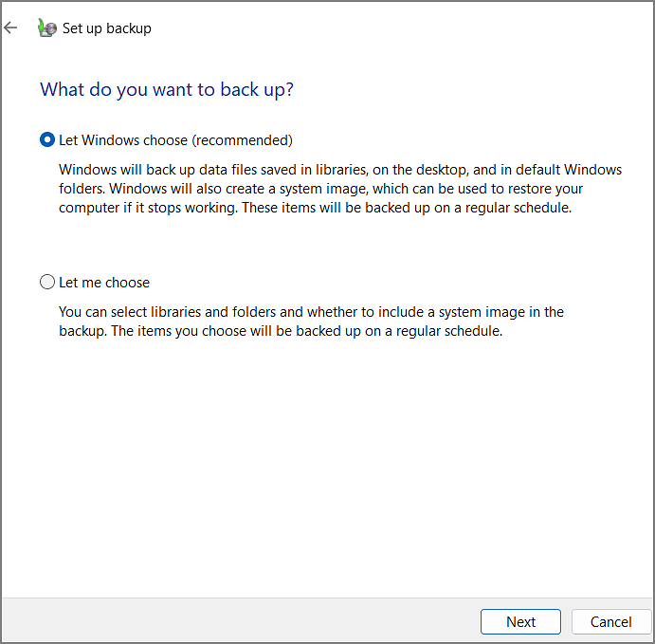Click the "Let Windows choose (recommended)" label
Screen dimensions: 655x644
coord(175,140)
